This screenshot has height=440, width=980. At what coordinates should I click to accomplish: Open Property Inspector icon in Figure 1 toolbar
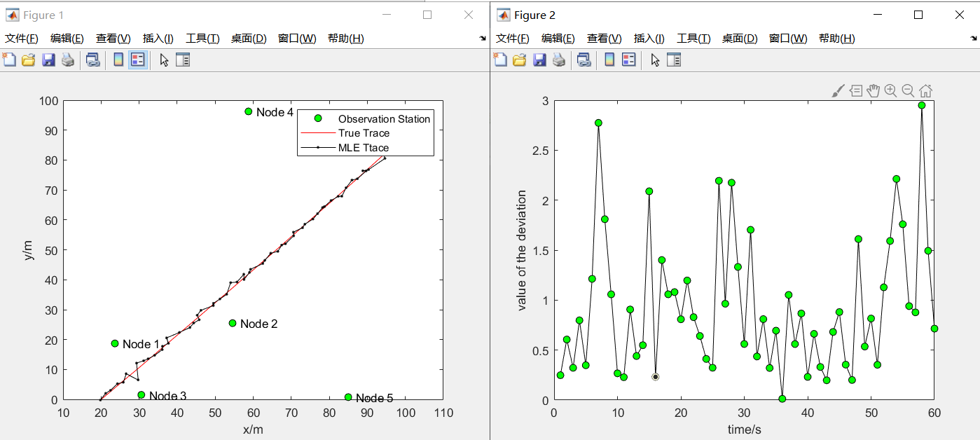click(183, 60)
